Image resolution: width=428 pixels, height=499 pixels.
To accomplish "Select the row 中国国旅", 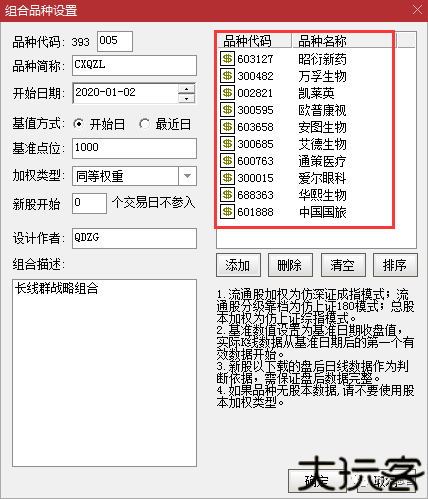I will pyautogui.click(x=322, y=212).
